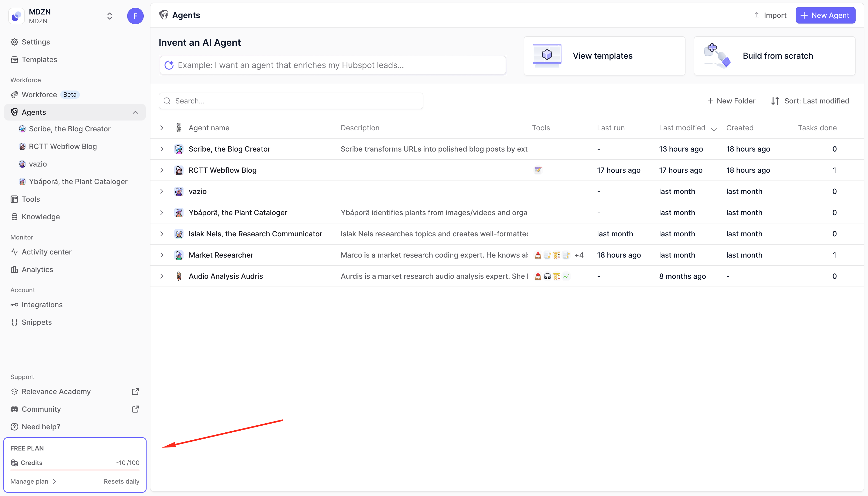This screenshot has height=496, width=868.
Task: Click the Credits coins icon
Action: tap(14, 463)
